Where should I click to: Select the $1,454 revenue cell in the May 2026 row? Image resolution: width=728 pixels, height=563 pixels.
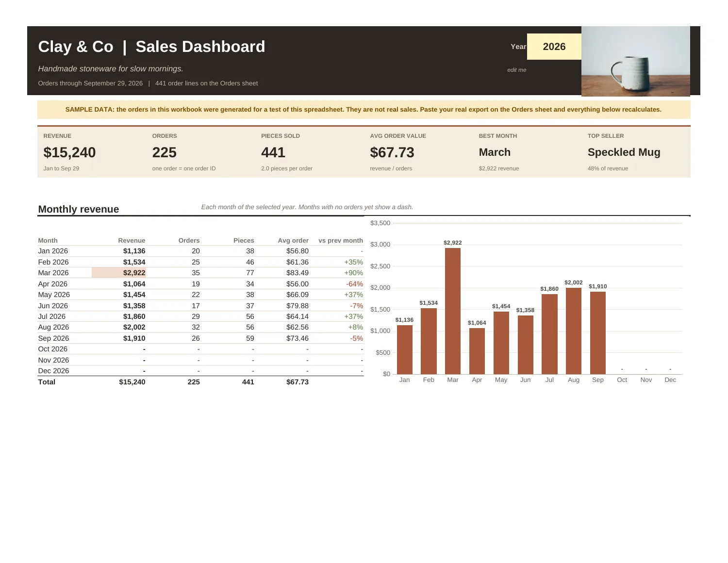(134, 295)
